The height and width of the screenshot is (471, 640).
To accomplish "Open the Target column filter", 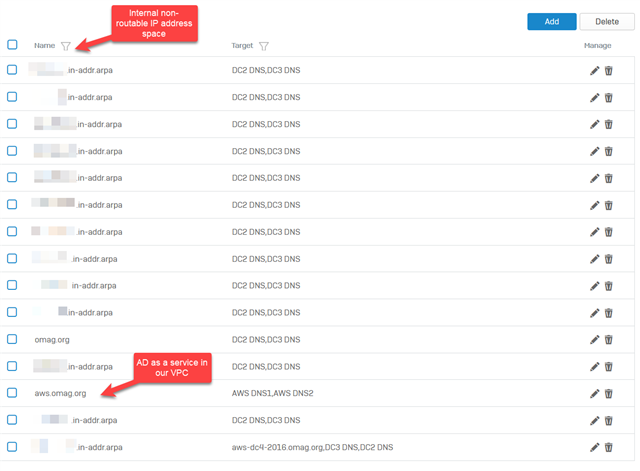I will tap(264, 46).
